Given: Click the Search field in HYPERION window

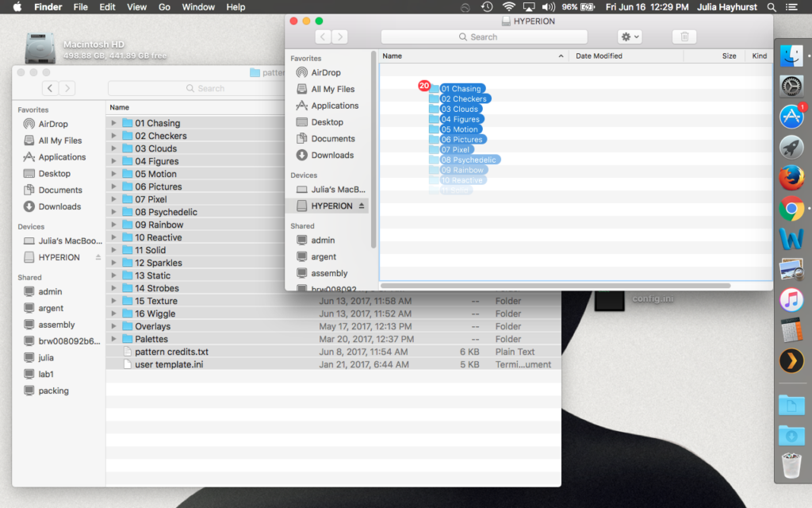Looking at the screenshot, I should click(x=485, y=37).
